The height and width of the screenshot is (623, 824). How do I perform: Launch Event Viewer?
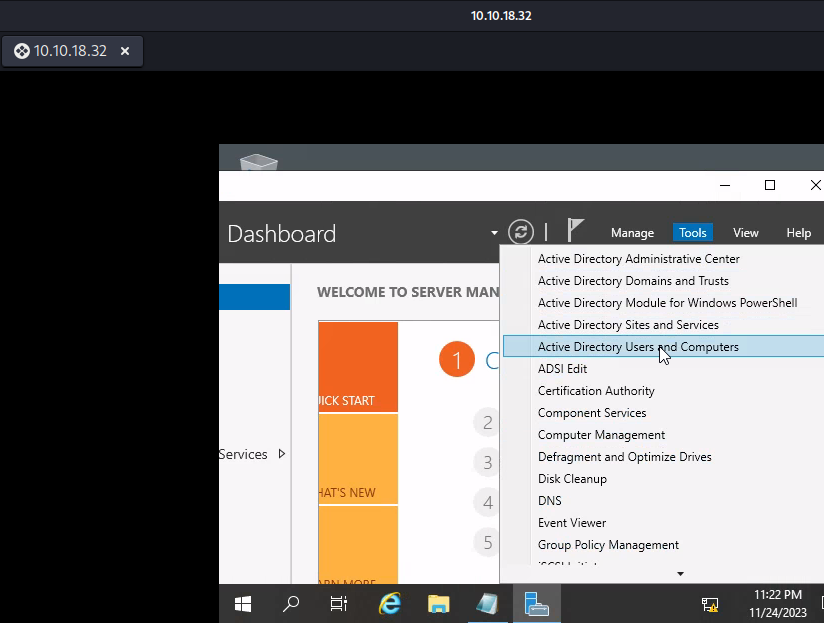tap(663, 523)
